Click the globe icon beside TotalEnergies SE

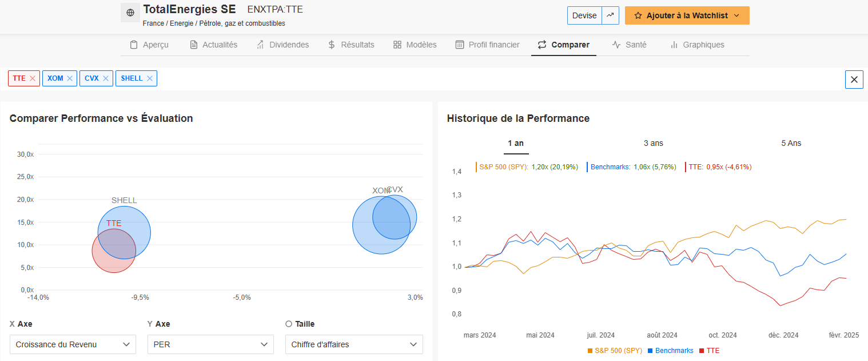[130, 13]
